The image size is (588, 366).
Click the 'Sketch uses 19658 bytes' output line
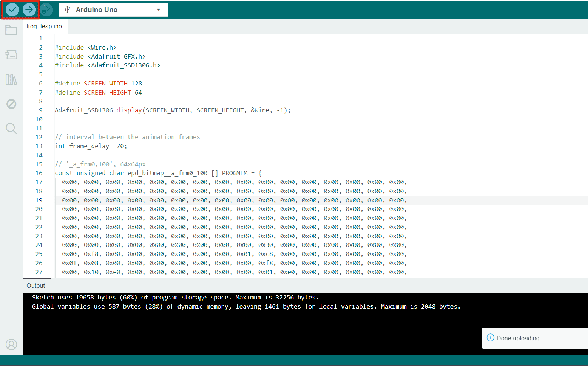pos(175,298)
